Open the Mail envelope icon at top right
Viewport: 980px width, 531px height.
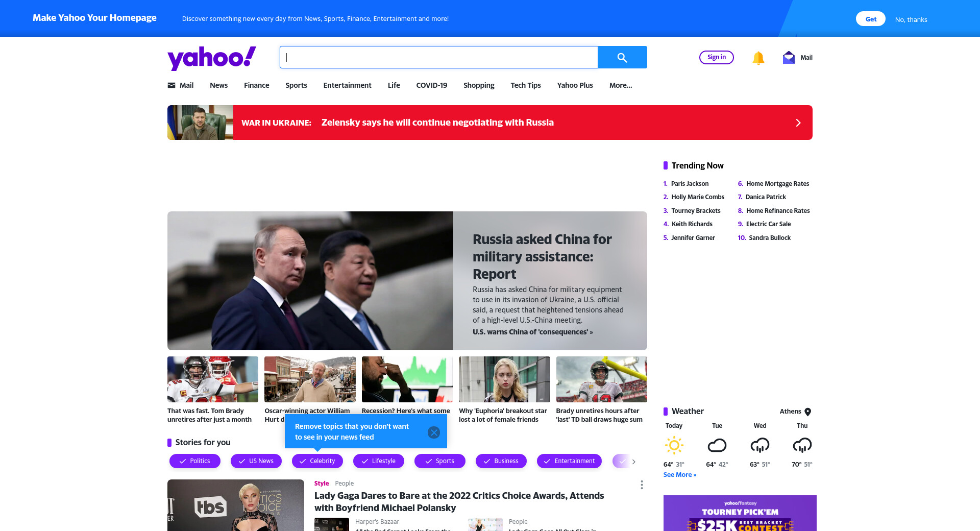789,57
